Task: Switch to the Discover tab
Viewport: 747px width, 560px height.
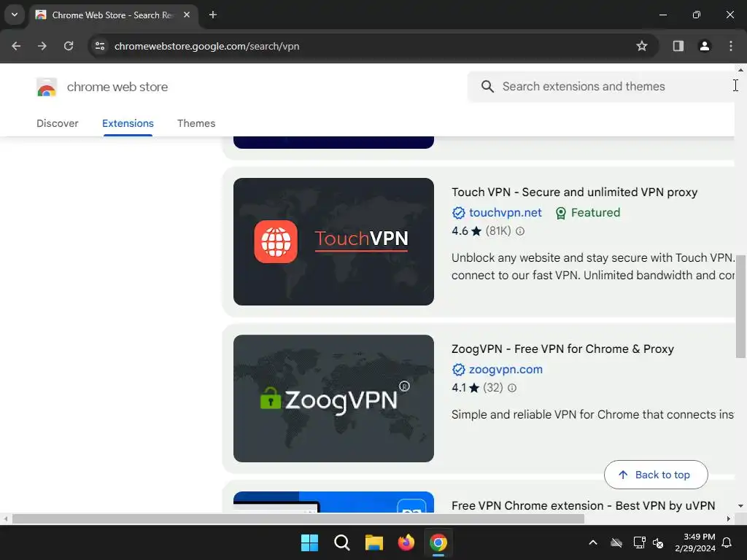Action: point(57,123)
